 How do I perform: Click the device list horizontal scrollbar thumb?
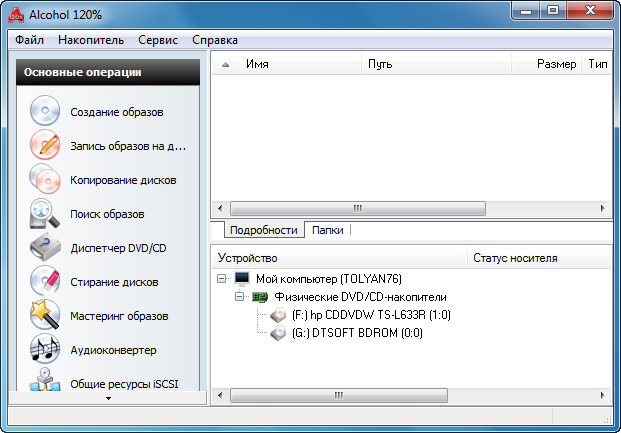coord(339,395)
